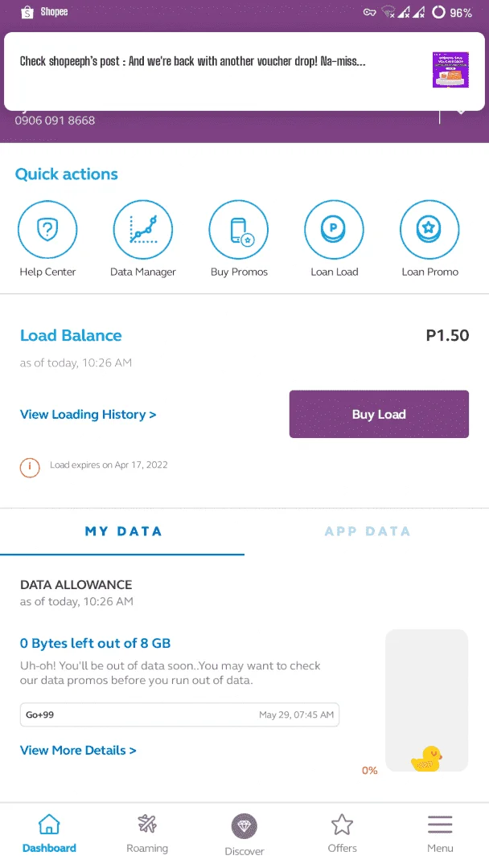Viewport: 489px width, 868px height.
Task: Tap the Shopee notification banner
Action: [x=244, y=71]
